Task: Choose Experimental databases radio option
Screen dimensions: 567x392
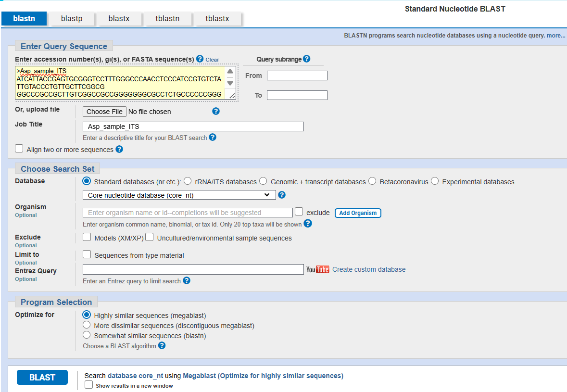Action: pyautogui.click(x=435, y=181)
